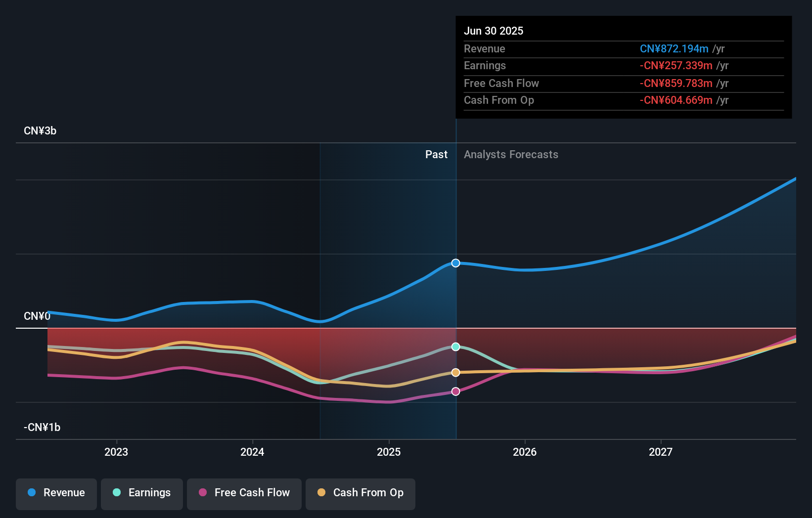Select the 2025 label on the timeline axis
This screenshot has width=812, height=518.
tap(389, 451)
